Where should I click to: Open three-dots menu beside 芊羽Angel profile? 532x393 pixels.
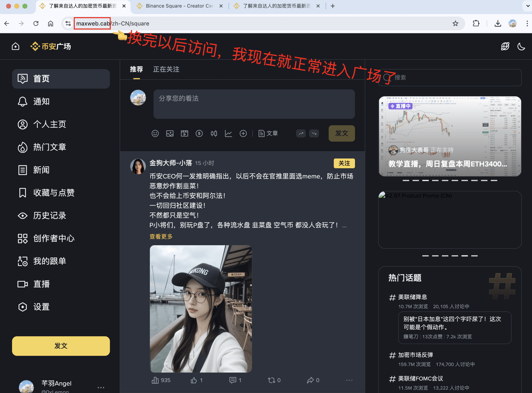pyautogui.click(x=101, y=388)
